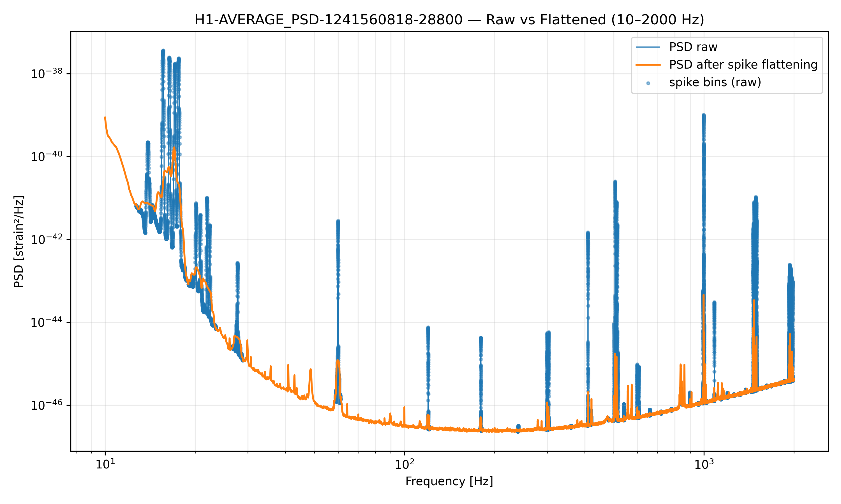
Task: Click the 'PSD raw' legend label
Action: point(693,47)
